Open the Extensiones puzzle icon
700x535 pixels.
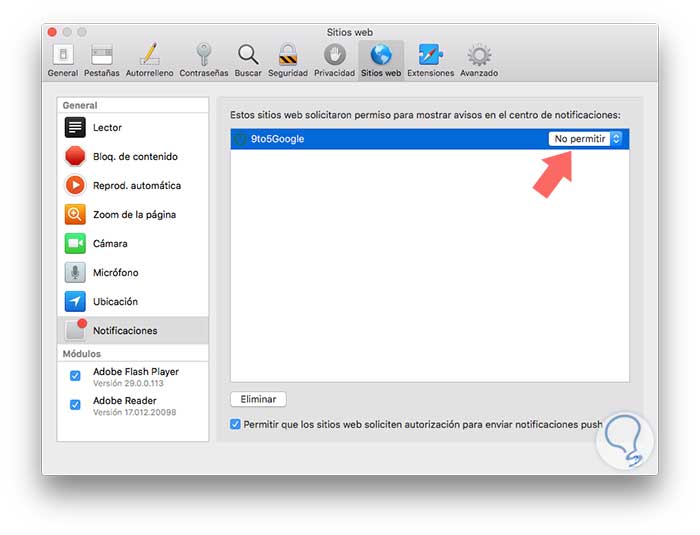point(430,54)
